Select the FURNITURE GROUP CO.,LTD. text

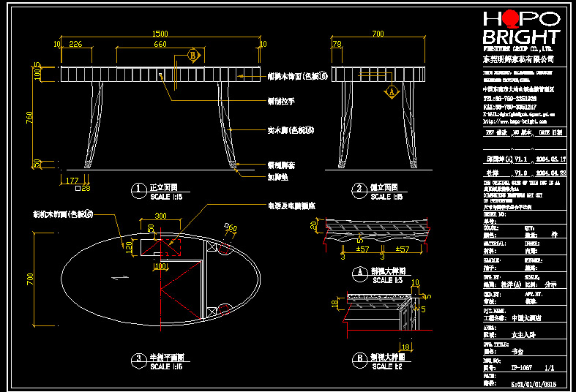[x=518, y=49]
